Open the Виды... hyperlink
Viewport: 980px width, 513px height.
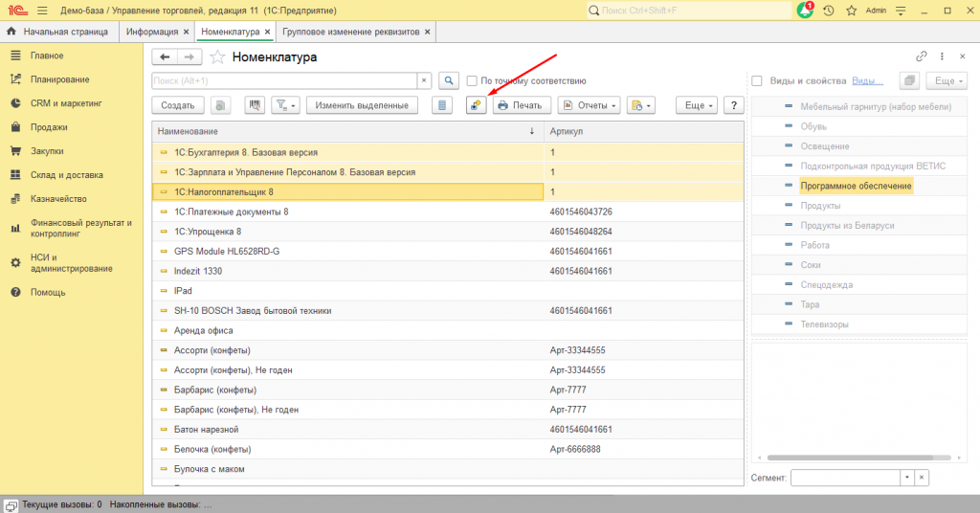(867, 80)
